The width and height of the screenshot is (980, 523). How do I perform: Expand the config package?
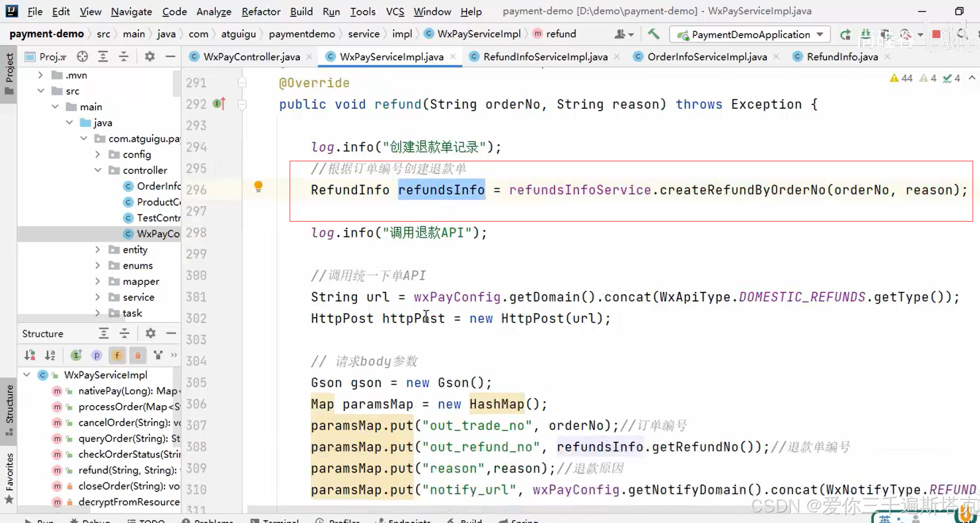(98, 154)
